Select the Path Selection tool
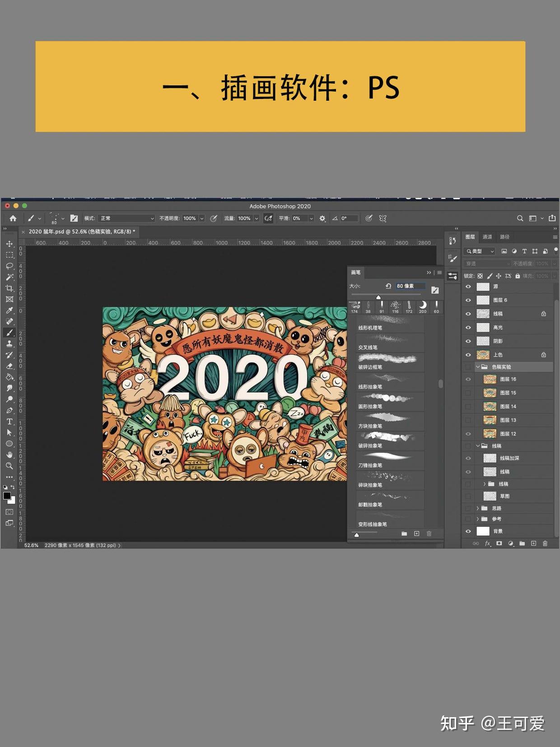 tap(9, 432)
